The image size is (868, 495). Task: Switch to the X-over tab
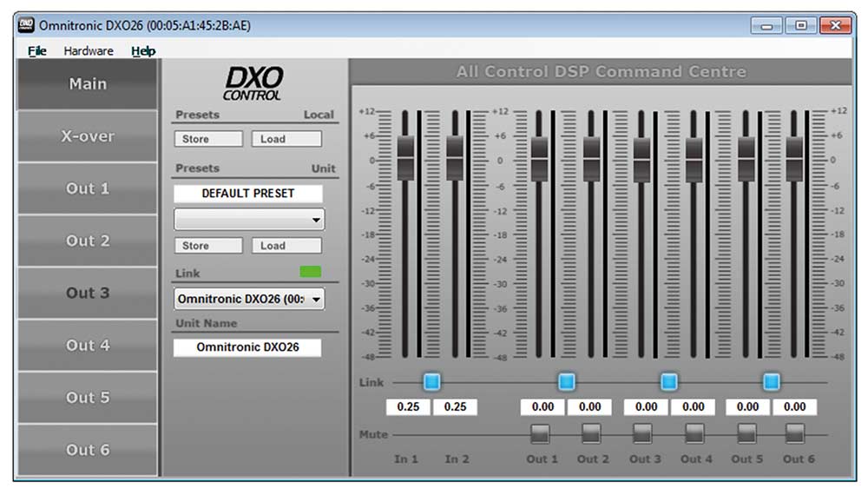[x=88, y=136]
